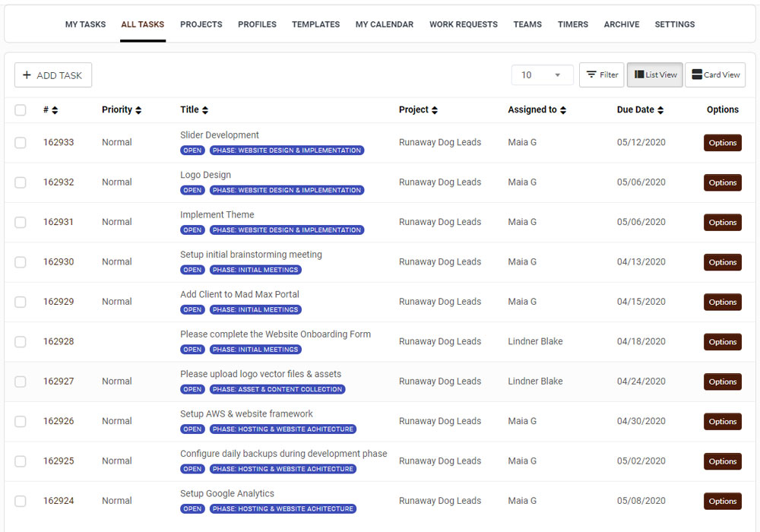Open Setup Google Analytics task title
This screenshot has width=760, height=532.
(227, 493)
